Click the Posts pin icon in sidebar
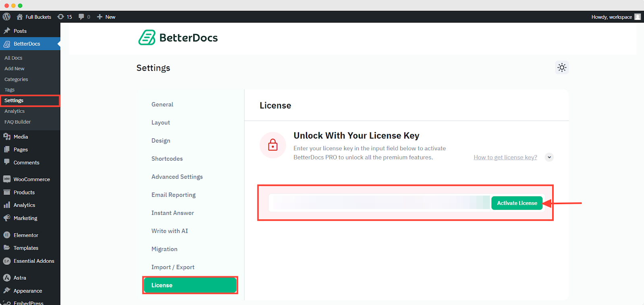The width and height of the screenshot is (644, 305). [7, 31]
